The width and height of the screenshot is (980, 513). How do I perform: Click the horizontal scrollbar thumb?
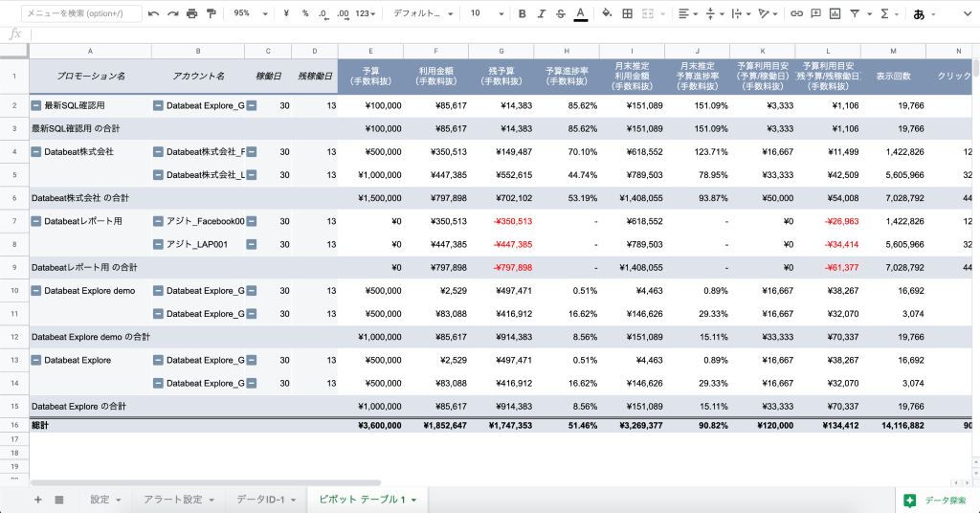206,482
